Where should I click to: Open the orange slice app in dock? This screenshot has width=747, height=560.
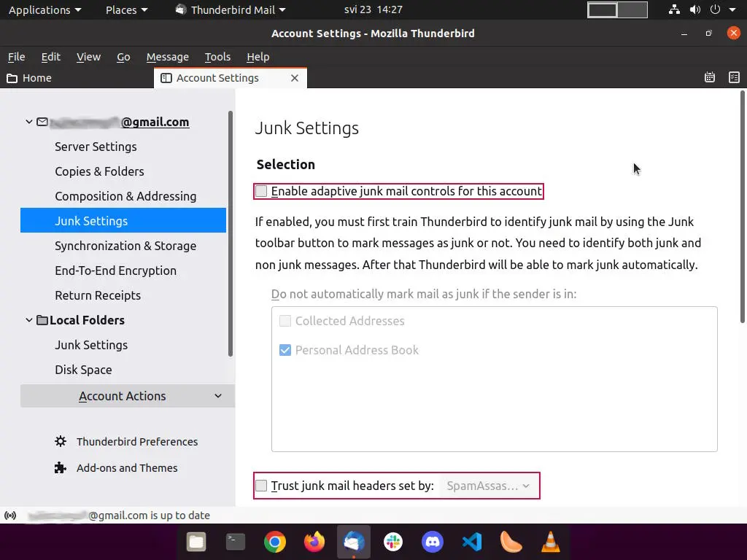(x=511, y=542)
